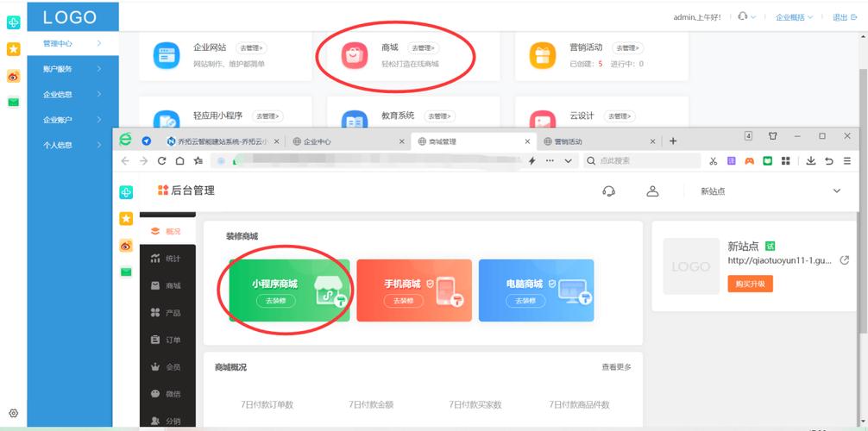Switch to the 企业中心 browser tab
Viewport: 868px width, 431px height.
tap(349, 141)
